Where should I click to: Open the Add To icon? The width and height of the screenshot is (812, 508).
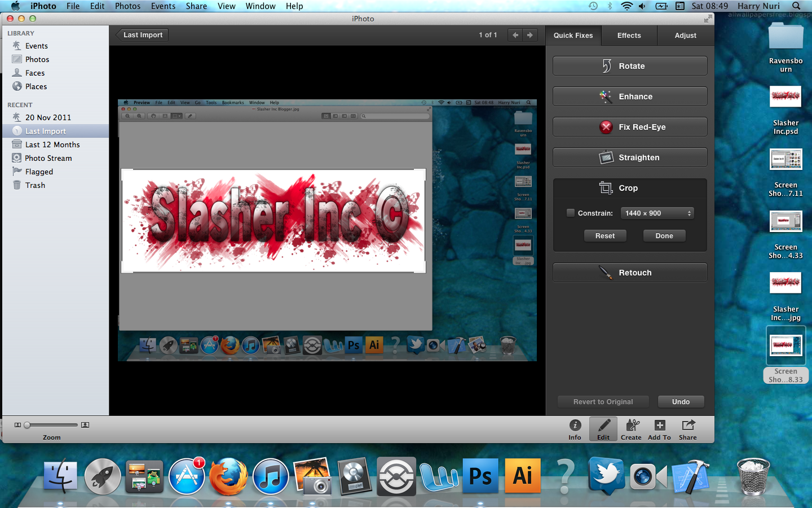point(659,429)
